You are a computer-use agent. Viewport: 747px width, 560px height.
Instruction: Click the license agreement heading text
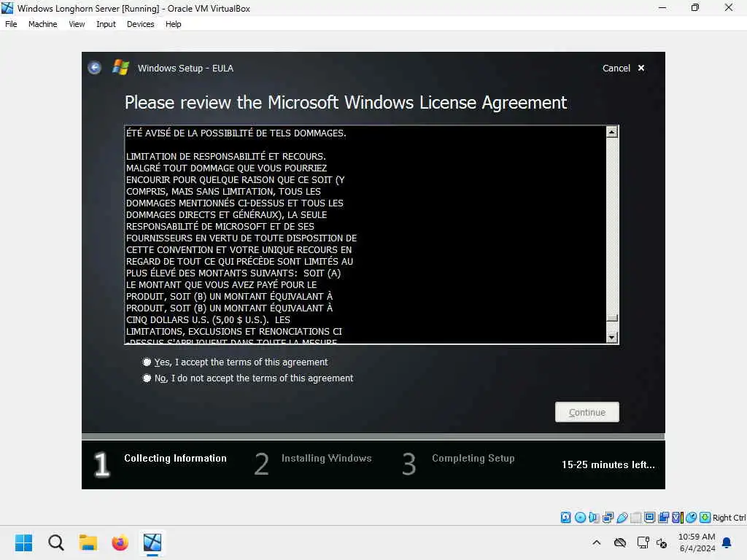click(x=346, y=102)
